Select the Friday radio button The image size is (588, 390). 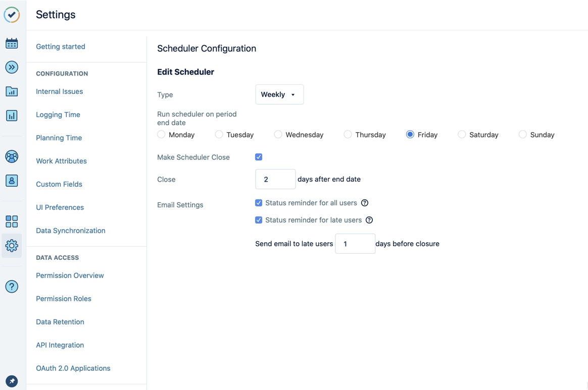(410, 134)
